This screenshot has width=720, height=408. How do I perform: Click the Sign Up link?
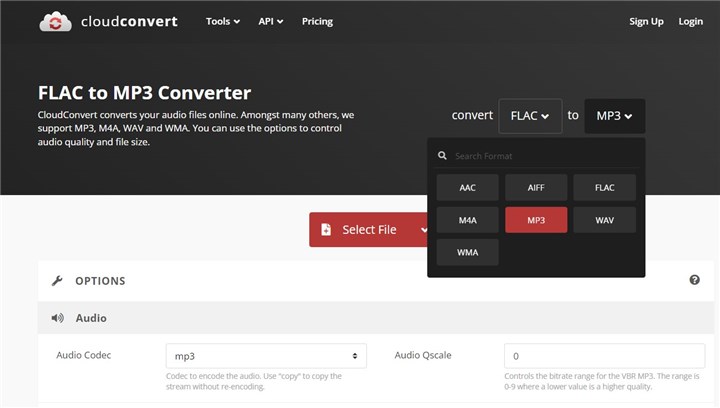(646, 22)
